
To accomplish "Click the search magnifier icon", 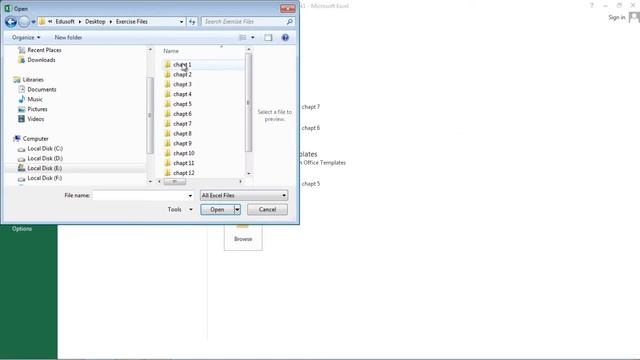I will (289, 22).
